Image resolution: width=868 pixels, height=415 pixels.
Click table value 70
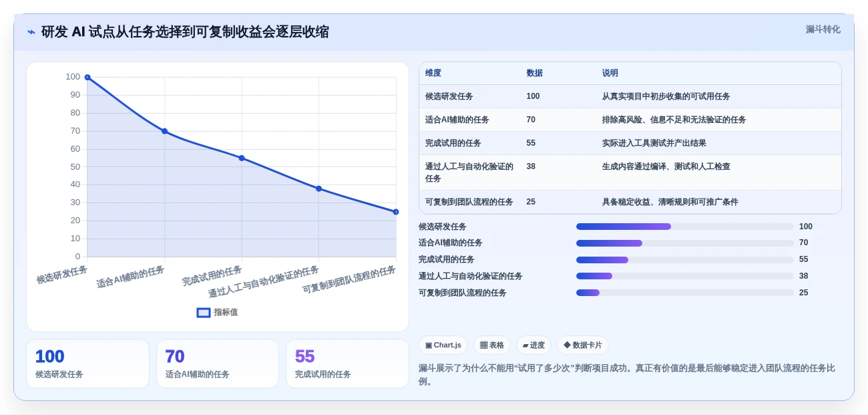(x=531, y=120)
